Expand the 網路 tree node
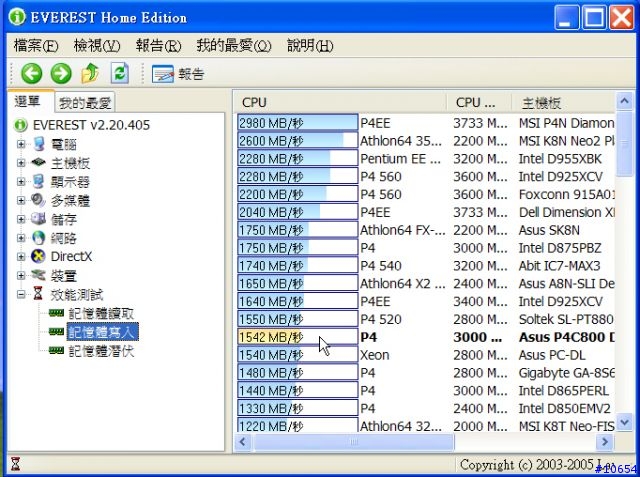Image resolution: width=640 pixels, height=477 pixels. [21, 238]
